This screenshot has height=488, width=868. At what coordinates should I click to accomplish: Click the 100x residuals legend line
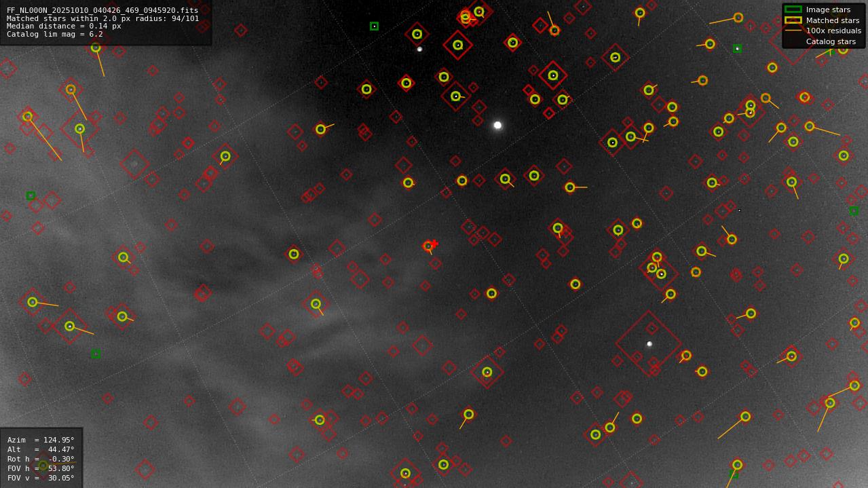[793, 31]
